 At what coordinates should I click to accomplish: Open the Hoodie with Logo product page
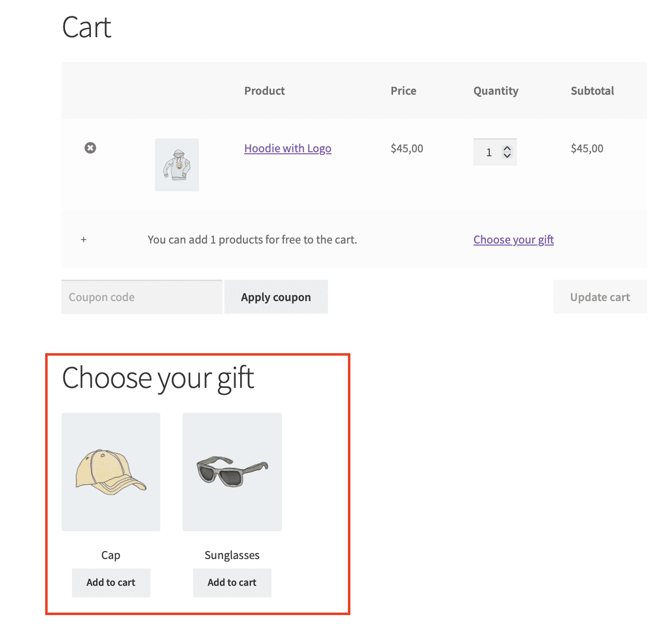point(287,148)
